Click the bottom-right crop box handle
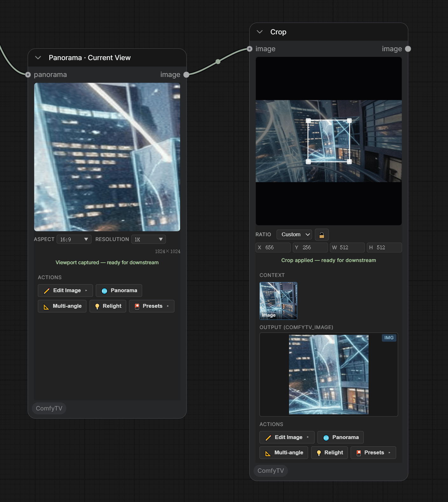Image resolution: width=448 pixels, height=502 pixels. click(349, 162)
